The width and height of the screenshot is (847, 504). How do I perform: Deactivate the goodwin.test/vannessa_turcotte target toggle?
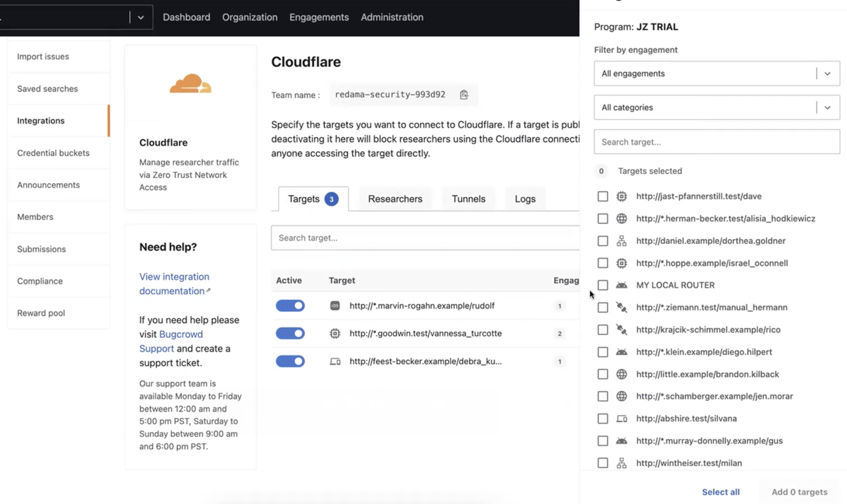[x=290, y=333]
